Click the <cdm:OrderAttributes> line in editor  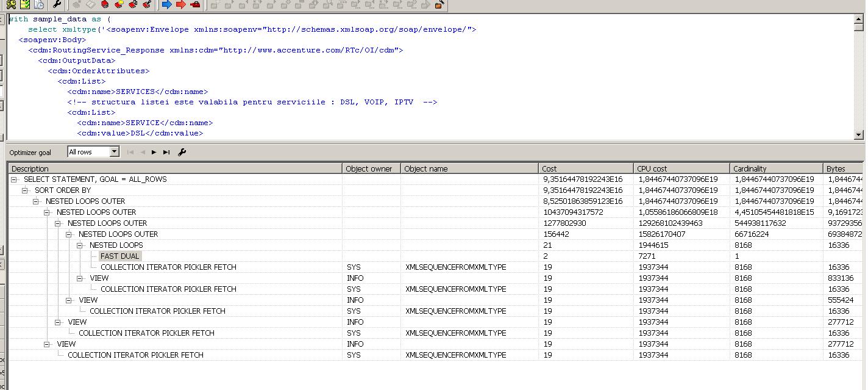point(99,71)
